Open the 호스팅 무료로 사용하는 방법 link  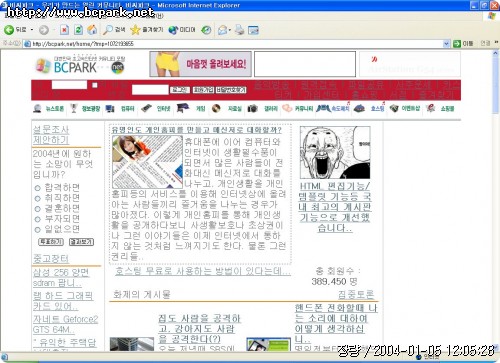pos(203,271)
